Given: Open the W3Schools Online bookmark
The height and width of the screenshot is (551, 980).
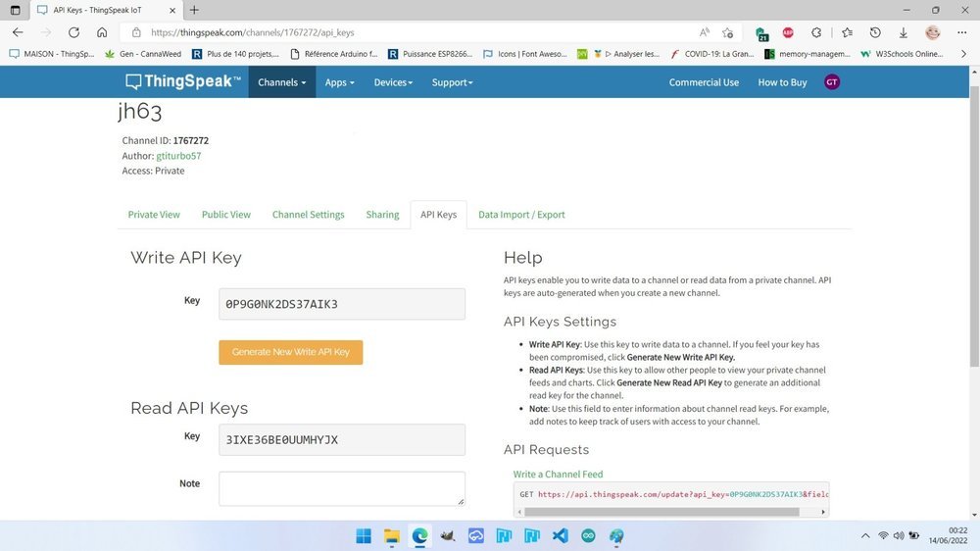Looking at the screenshot, I should 902,54.
